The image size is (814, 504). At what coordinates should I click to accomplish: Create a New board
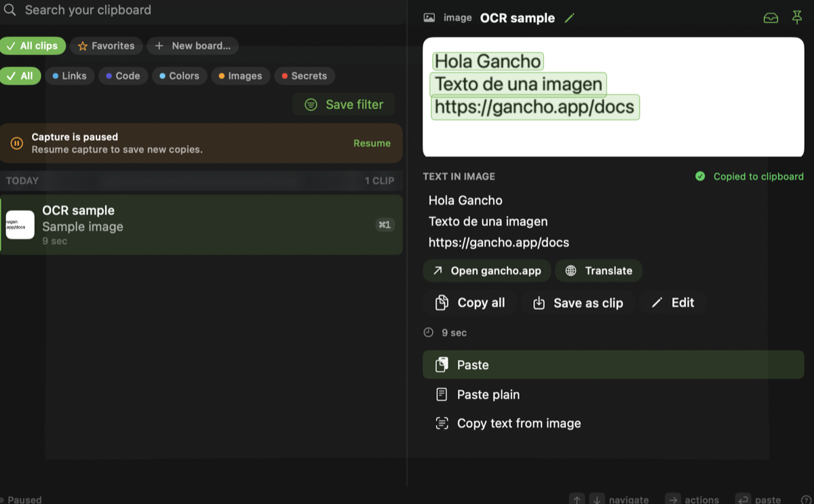[x=193, y=46]
